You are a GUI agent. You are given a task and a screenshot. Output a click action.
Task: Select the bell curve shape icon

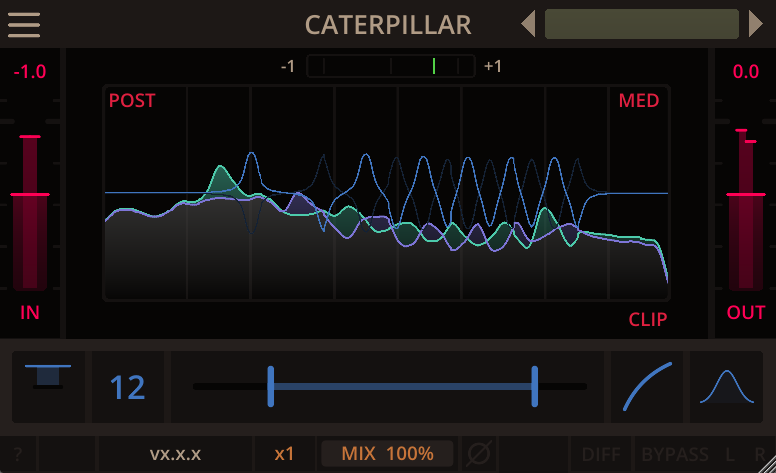point(726,387)
